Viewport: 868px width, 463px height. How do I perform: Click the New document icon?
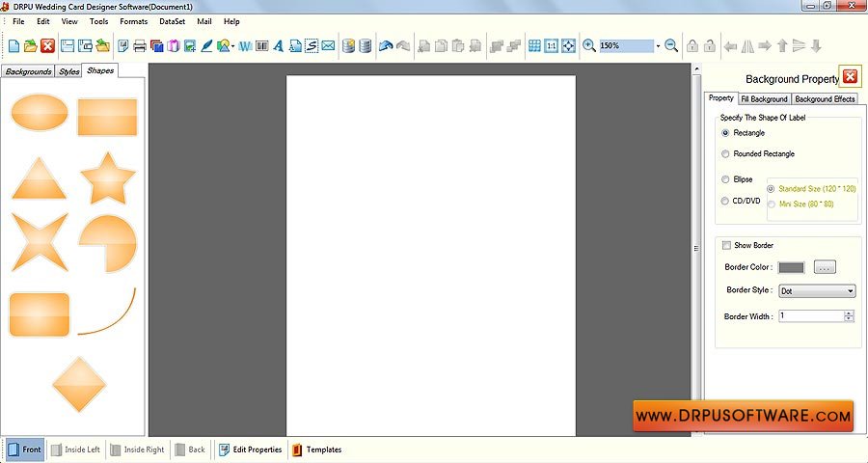pos(14,46)
